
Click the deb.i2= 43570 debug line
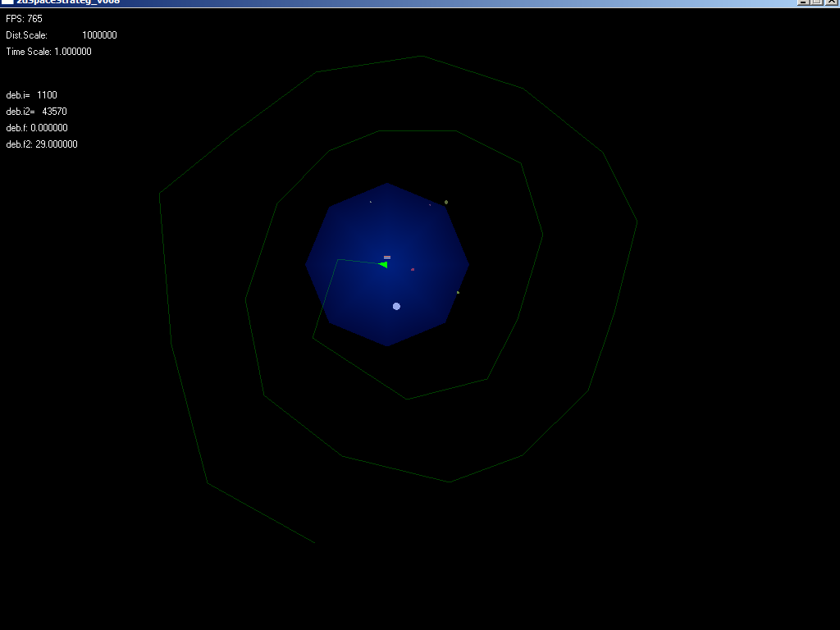(x=37, y=112)
